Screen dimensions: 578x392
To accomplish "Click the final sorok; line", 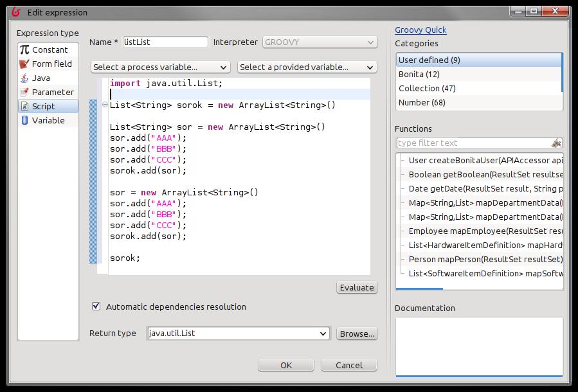I will (x=125, y=258).
